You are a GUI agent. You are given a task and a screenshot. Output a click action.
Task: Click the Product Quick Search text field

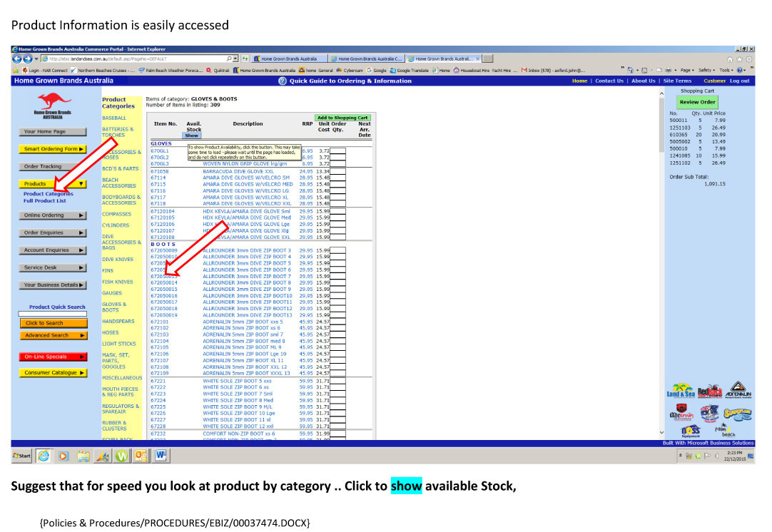coord(57,314)
